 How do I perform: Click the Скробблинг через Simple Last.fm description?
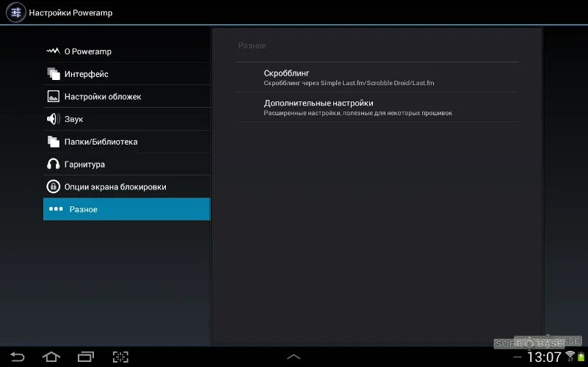349,83
